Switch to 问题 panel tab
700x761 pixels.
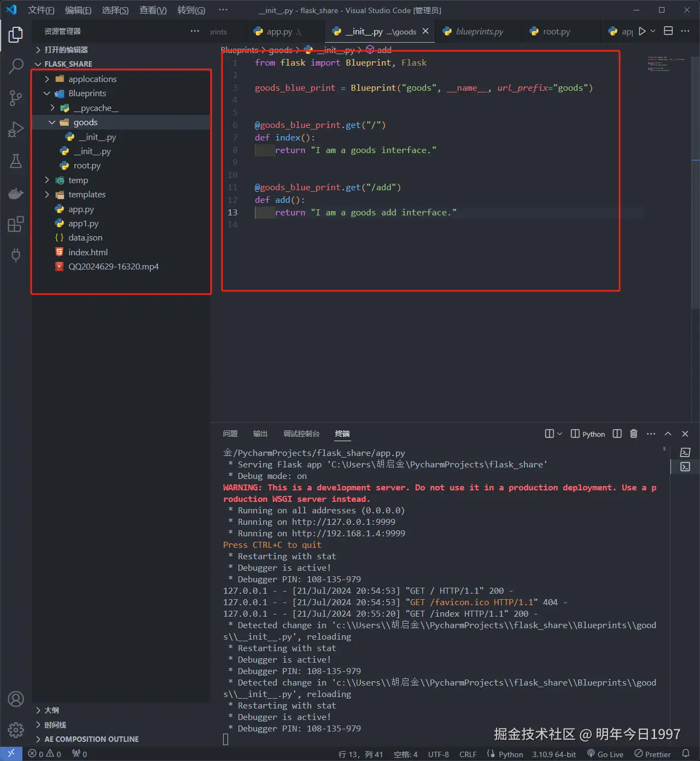coord(230,434)
